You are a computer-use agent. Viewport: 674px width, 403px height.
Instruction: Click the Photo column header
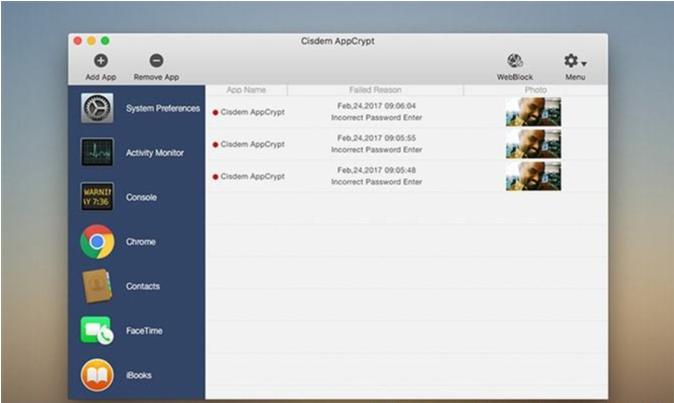(534, 90)
